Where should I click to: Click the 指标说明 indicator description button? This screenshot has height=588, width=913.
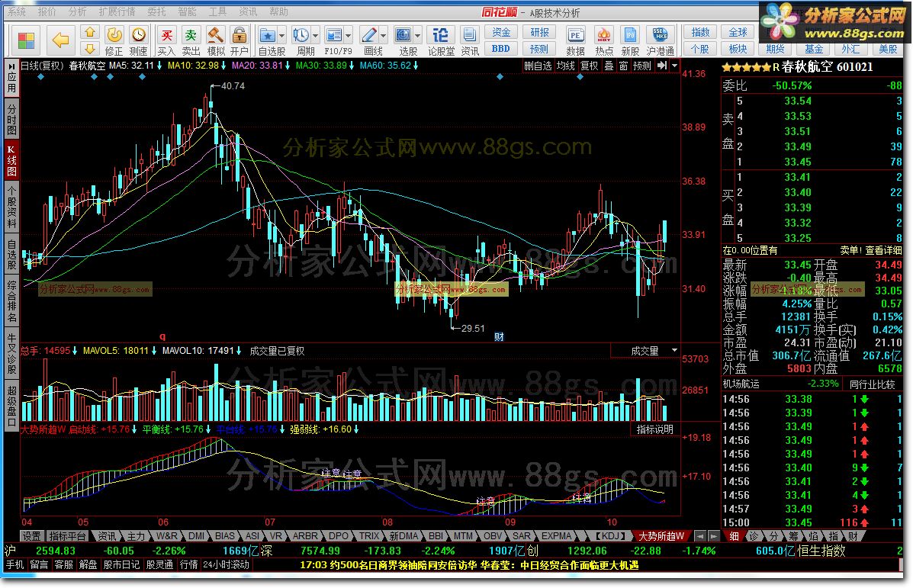coord(654,429)
